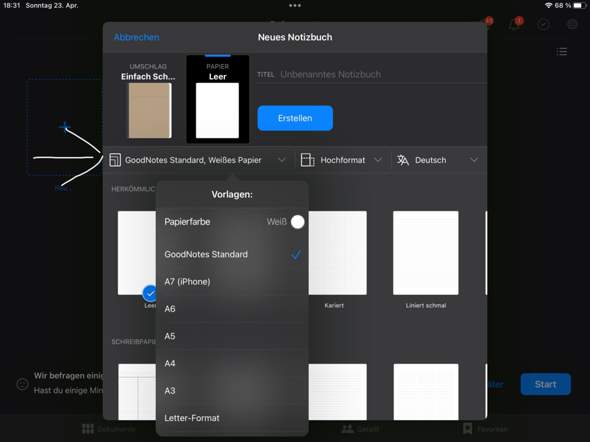
Task: Select A4 paper size
Action: click(x=232, y=364)
